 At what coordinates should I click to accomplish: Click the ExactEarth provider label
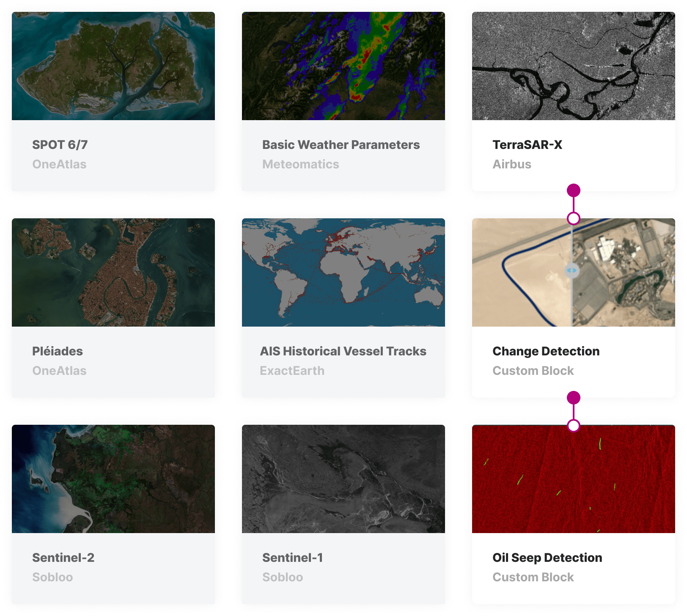[292, 371]
